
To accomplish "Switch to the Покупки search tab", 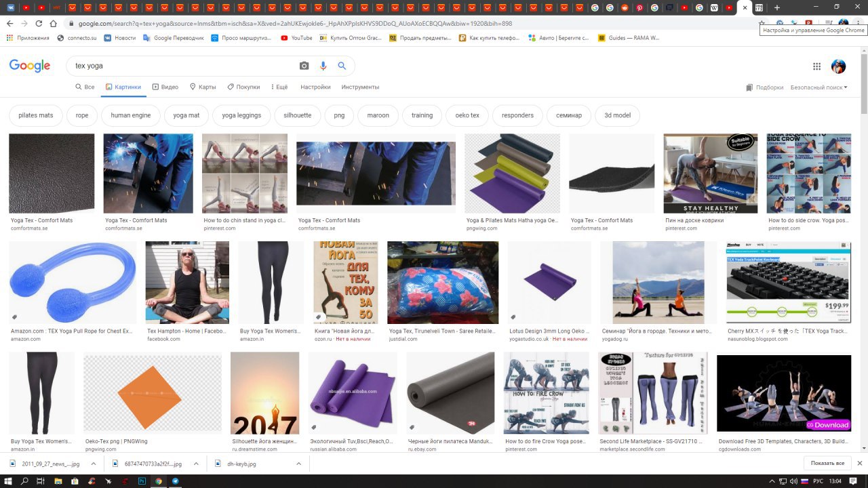I will (243, 87).
